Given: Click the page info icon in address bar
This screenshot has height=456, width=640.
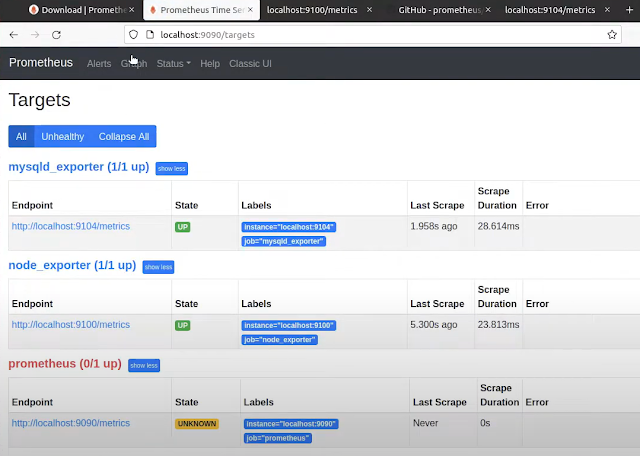Looking at the screenshot, I should pos(150,35).
